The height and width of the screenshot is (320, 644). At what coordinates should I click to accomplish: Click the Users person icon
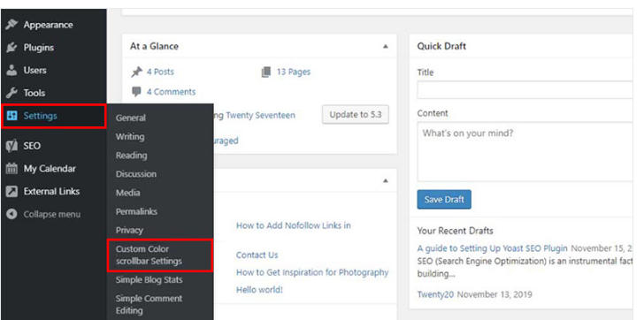(11, 70)
